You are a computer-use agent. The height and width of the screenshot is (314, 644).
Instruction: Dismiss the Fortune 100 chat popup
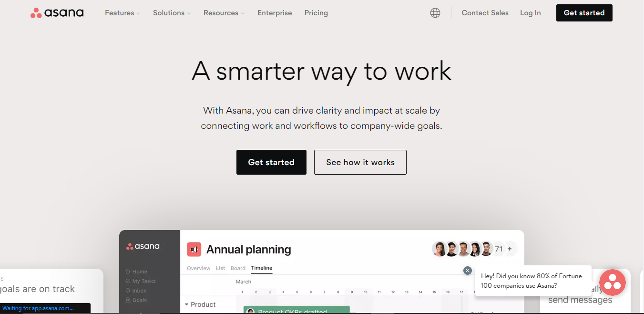click(468, 271)
